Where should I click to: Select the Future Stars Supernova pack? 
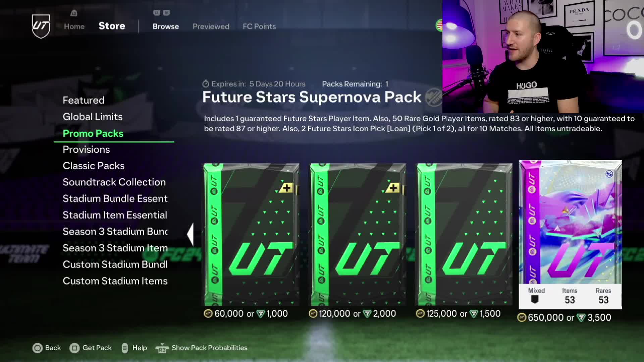[570, 234]
